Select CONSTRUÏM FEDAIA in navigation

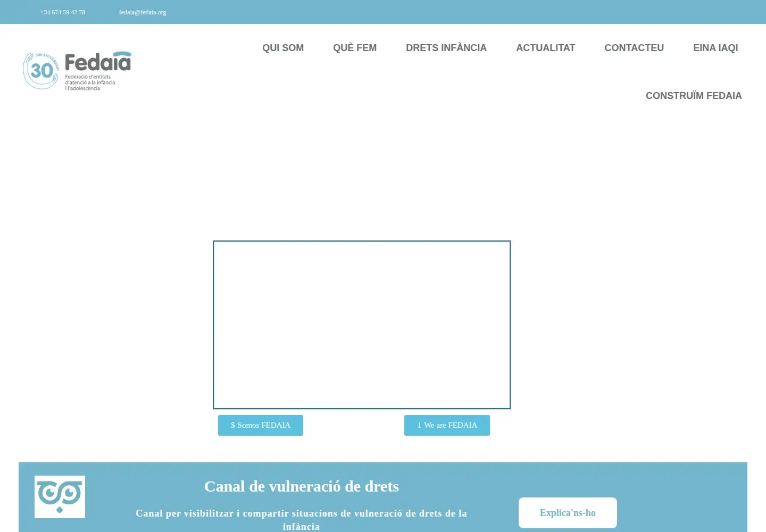[x=694, y=96]
